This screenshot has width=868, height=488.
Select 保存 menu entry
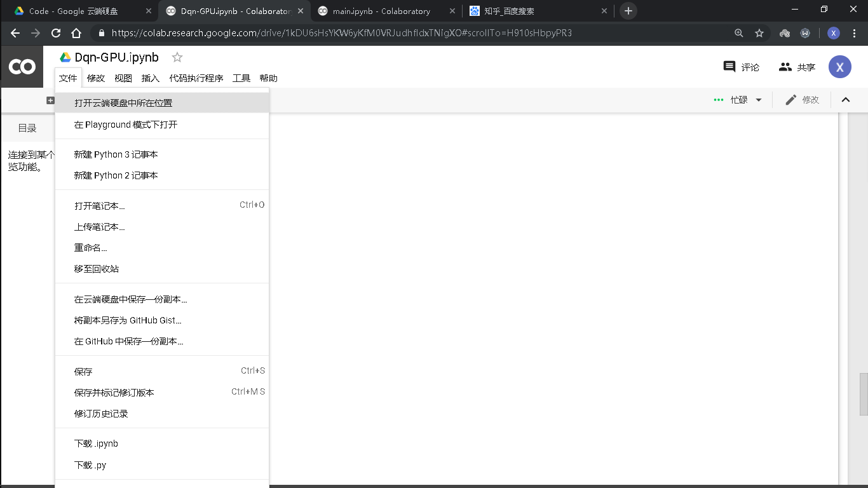click(162, 372)
